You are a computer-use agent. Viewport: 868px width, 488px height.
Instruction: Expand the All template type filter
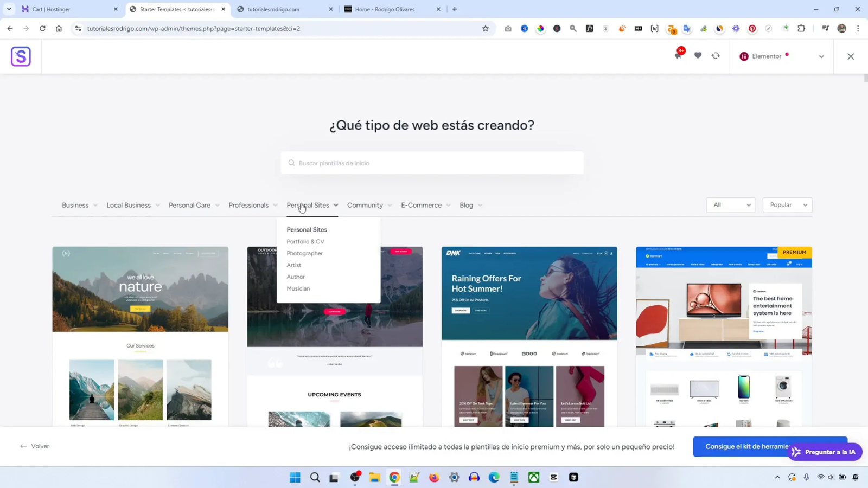730,205
